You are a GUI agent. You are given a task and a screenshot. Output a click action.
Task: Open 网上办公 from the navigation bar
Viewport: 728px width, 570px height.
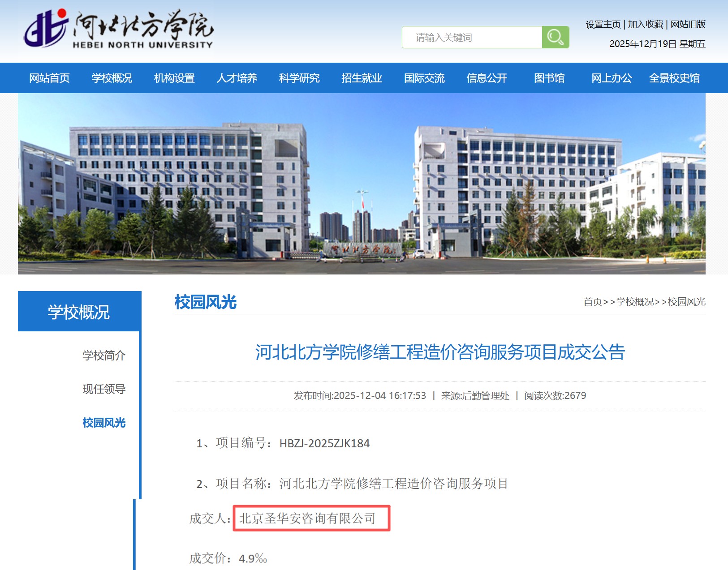[612, 78]
